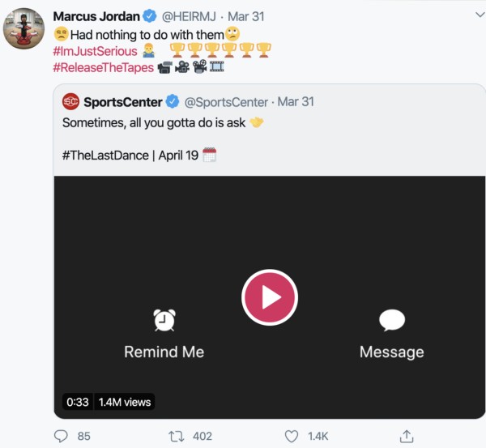Open Marcus Jordan's profile picture
The width and height of the screenshot is (486, 448).
24,29
